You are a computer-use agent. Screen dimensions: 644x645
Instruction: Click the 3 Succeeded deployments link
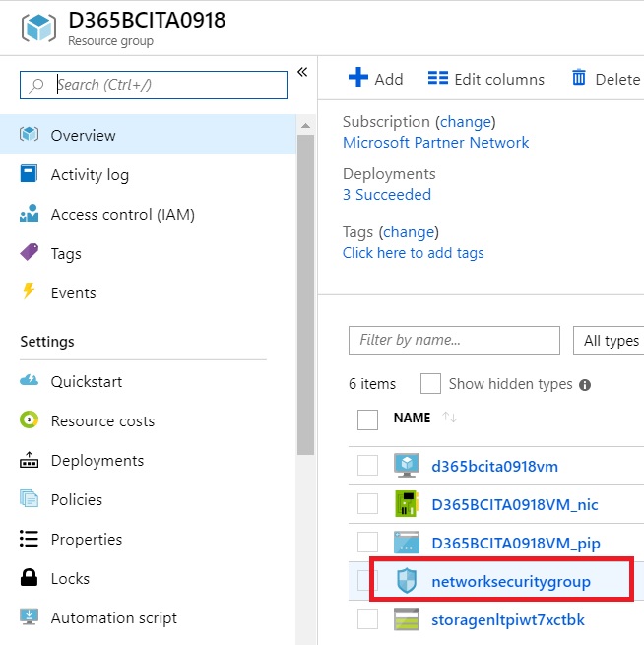tap(387, 195)
